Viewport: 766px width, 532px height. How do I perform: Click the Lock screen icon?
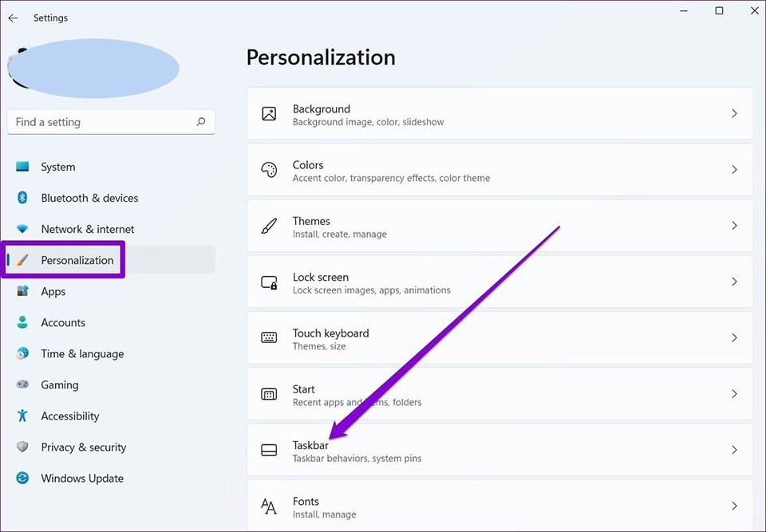(269, 282)
